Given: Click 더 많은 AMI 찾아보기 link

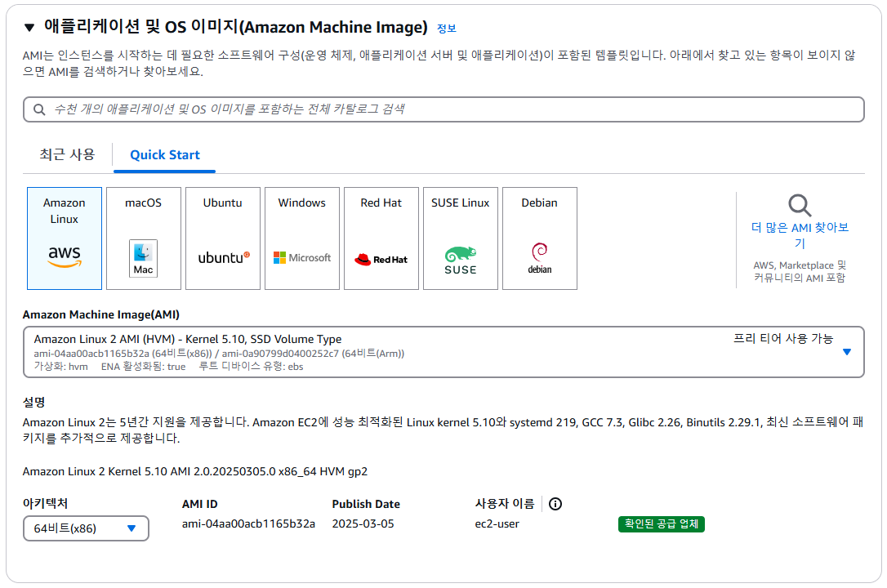Looking at the screenshot, I should coord(800,235).
